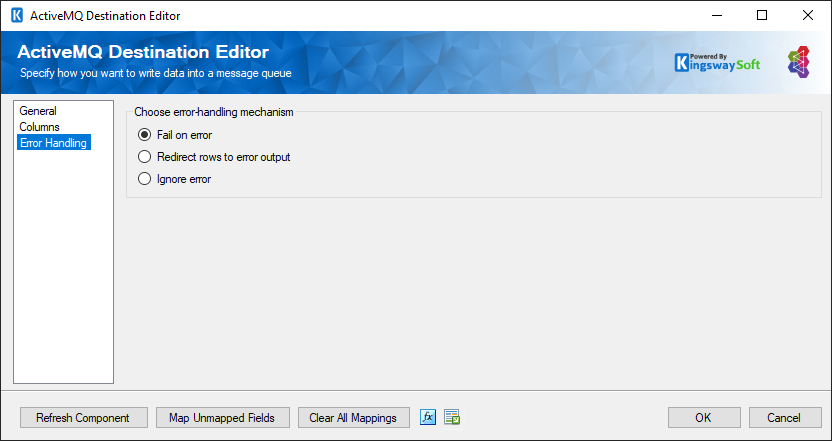Image resolution: width=832 pixels, height=441 pixels.
Task: Click the ActiveMQ Destination Editor banner heading
Action: 143,52
